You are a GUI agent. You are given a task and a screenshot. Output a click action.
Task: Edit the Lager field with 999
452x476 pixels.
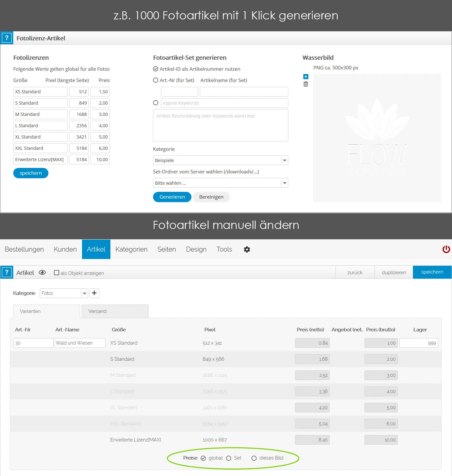point(419,343)
